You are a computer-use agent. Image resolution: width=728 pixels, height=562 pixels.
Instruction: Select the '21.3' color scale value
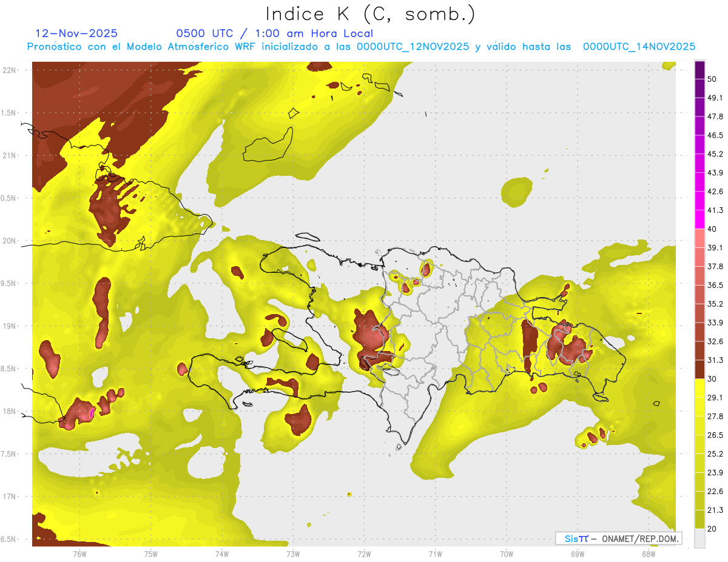point(715,510)
